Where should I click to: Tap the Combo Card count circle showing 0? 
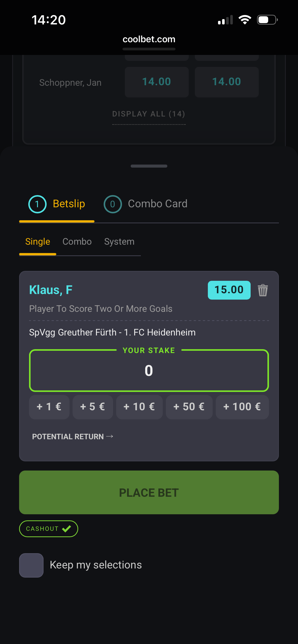click(113, 204)
